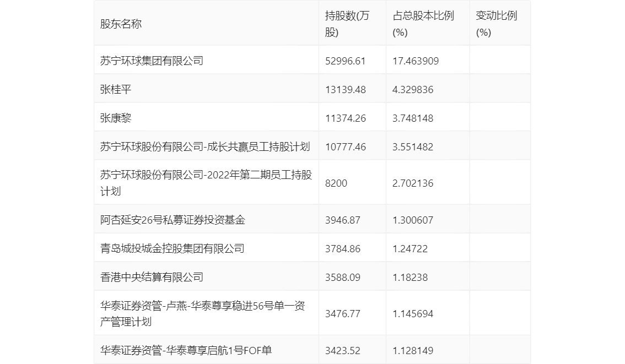This screenshot has width=625, height=364.
Task: Click the 占总股本比例(%) column header
Action: [x=423, y=24]
